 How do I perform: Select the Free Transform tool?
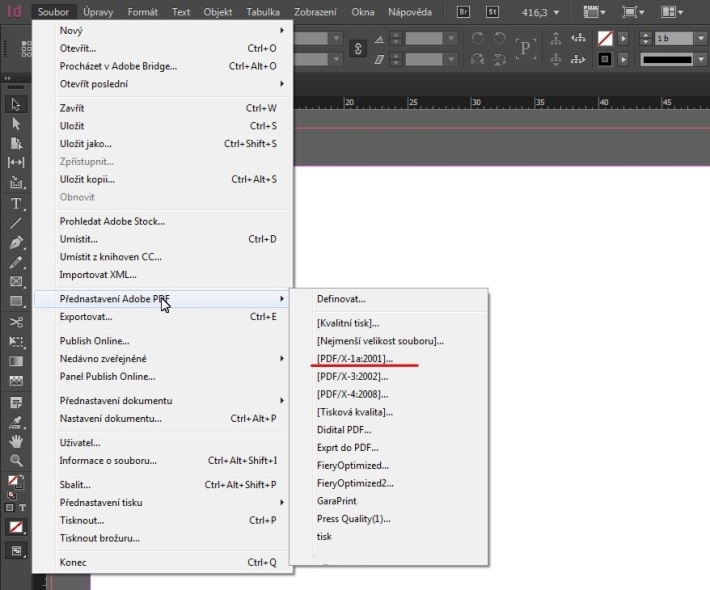pos(16,341)
